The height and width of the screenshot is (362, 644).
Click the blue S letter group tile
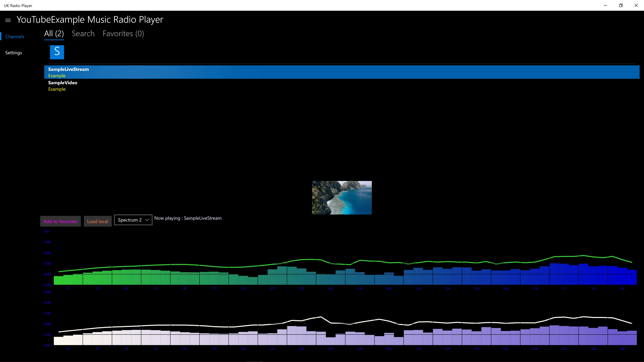point(57,52)
